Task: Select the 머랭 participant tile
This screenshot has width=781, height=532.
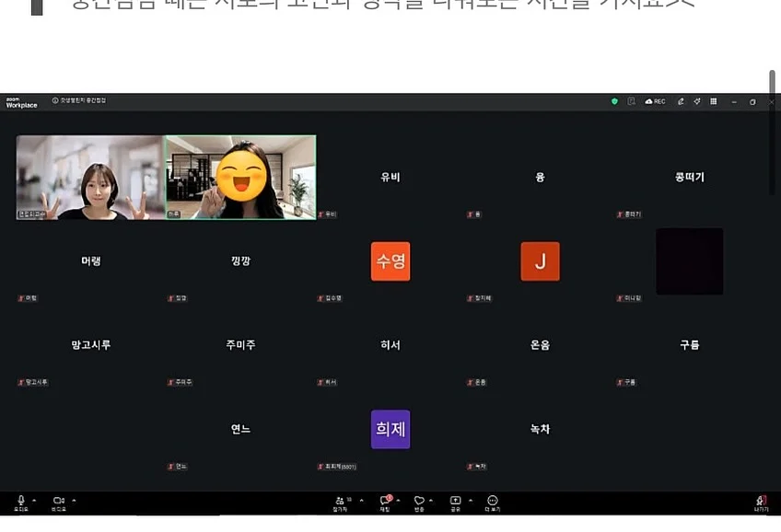Action: click(x=91, y=260)
